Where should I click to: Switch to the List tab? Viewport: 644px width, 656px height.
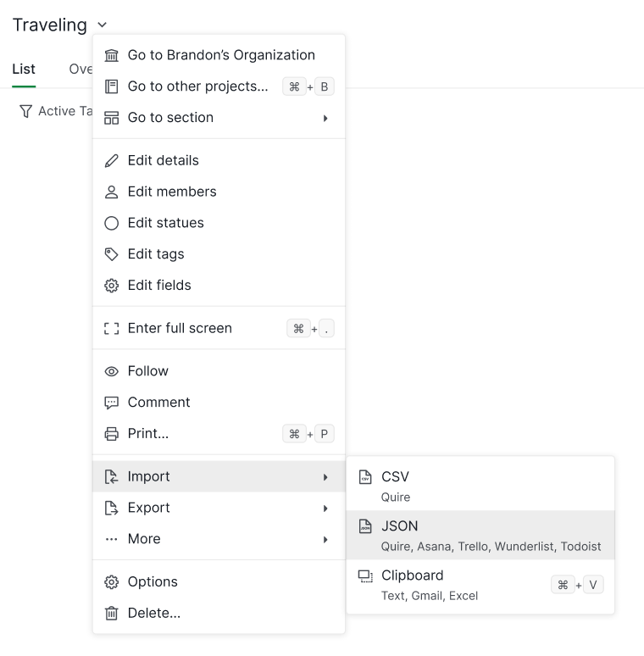click(x=24, y=69)
